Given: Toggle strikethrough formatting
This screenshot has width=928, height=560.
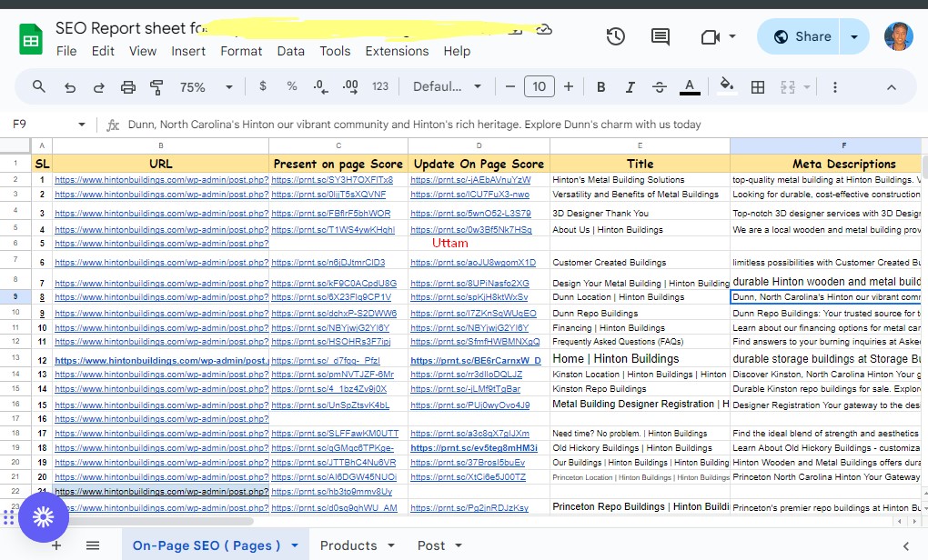Looking at the screenshot, I should coord(660,87).
